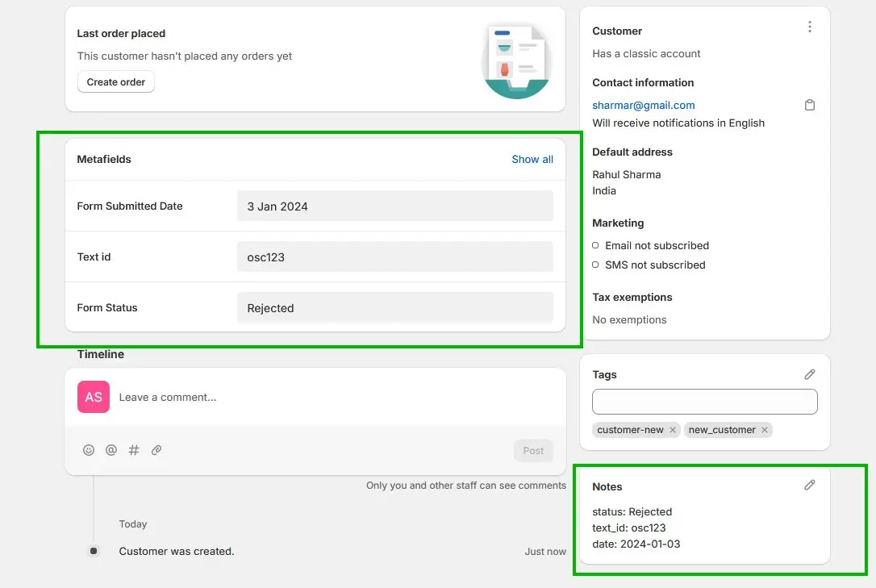Insert an emoji in the comment
Viewport: 876px width, 588px height.
[89, 450]
